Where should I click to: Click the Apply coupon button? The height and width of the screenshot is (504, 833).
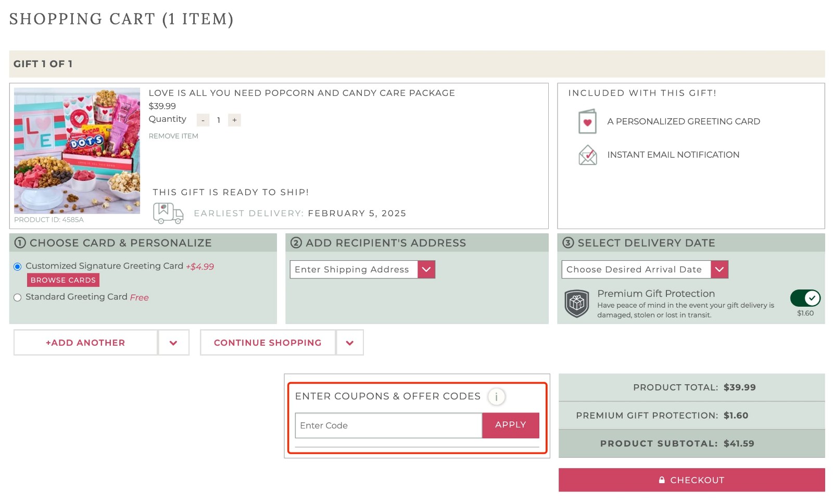click(510, 425)
